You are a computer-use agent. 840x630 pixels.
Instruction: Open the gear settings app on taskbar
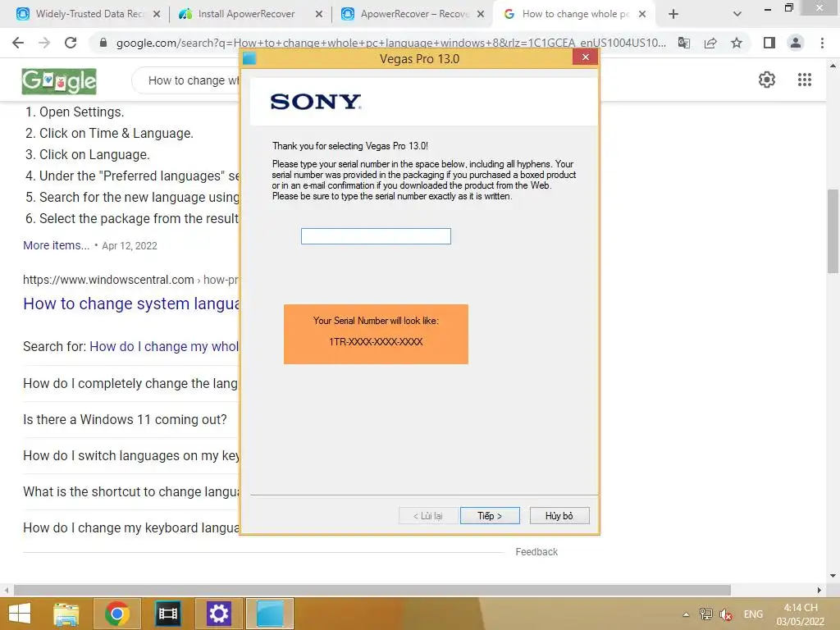(218, 614)
